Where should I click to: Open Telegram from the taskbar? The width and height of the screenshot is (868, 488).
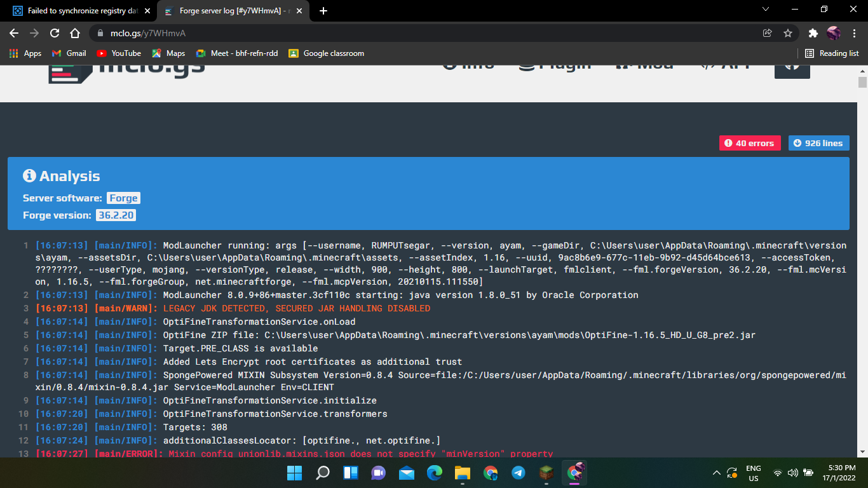pos(519,473)
